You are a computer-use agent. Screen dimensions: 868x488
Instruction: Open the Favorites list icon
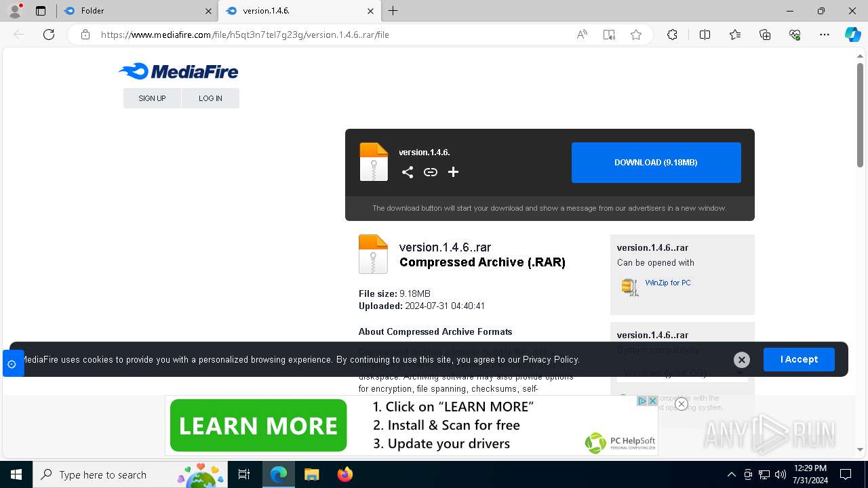click(x=735, y=35)
